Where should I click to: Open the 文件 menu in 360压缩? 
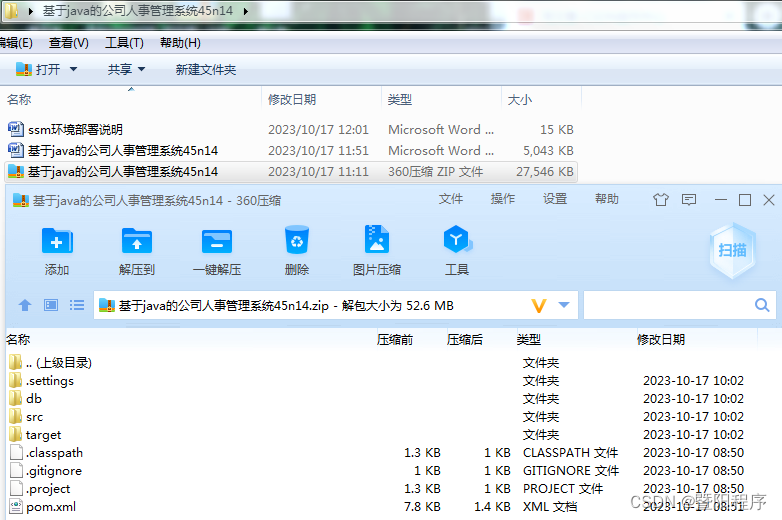point(451,199)
